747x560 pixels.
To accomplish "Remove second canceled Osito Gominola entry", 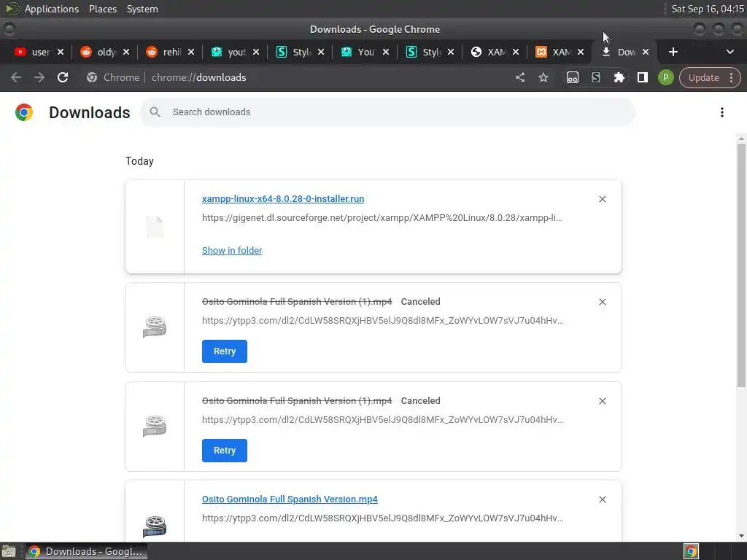I will point(602,401).
